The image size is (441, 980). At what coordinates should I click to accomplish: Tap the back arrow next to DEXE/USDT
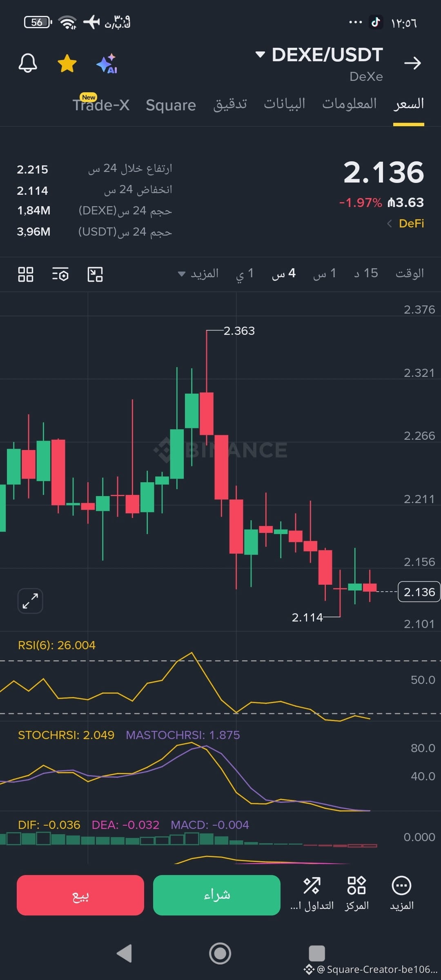(x=412, y=63)
